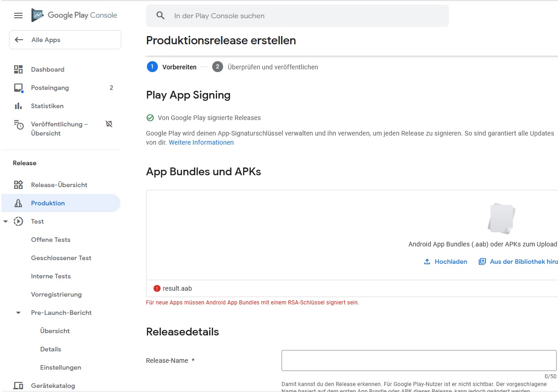The height and width of the screenshot is (392, 558).
Task: Click the Release-Übersicht grid icon
Action: pyautogui.click(x=18, y=185)
